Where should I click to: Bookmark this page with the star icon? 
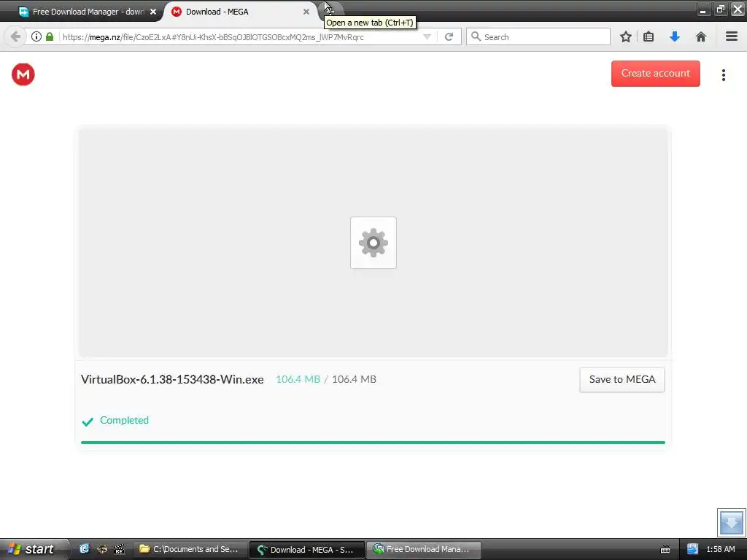(625, 36)
